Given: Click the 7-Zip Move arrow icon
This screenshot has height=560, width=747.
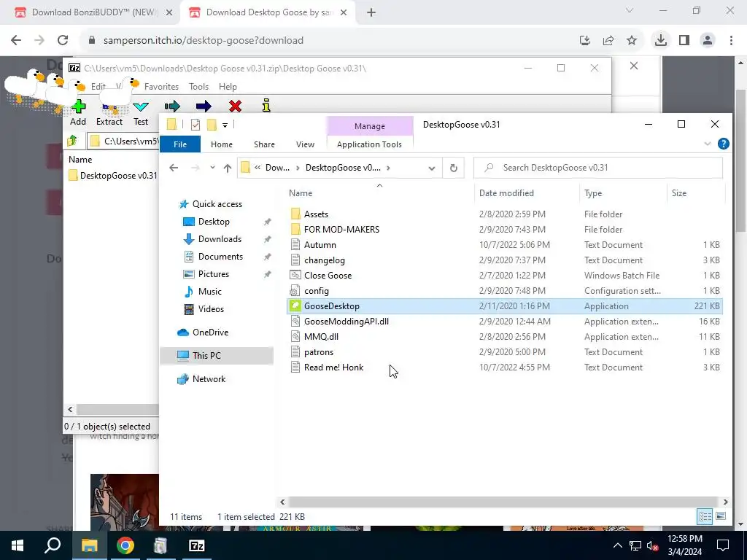Looking at the screenshot, I should click(x=204, y=106).
